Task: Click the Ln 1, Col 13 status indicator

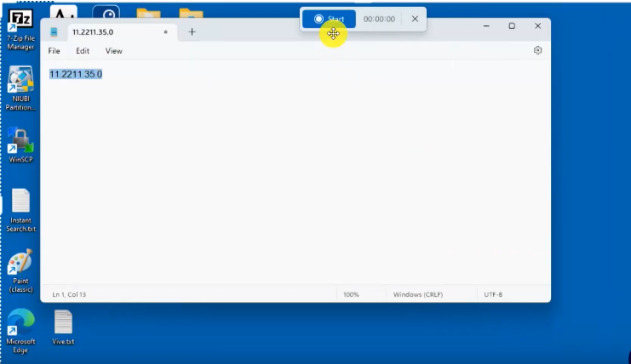Action: pyautogui.click(x=69, y=294)
